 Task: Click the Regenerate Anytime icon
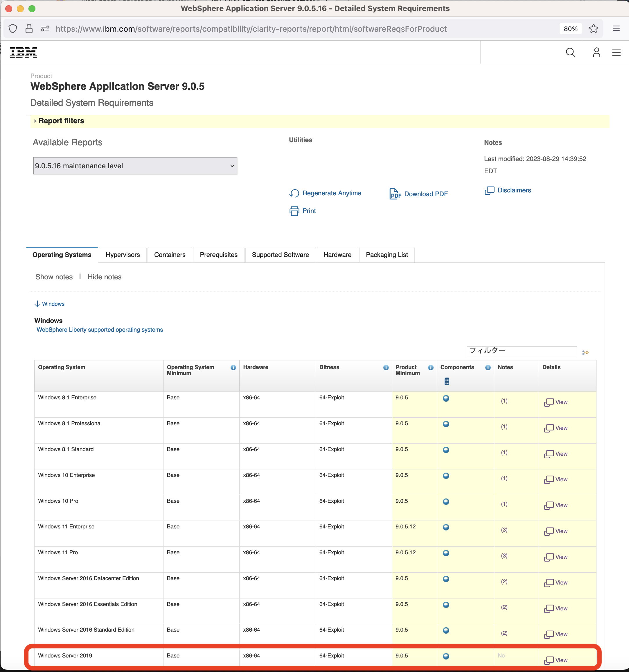coord(294,193)
